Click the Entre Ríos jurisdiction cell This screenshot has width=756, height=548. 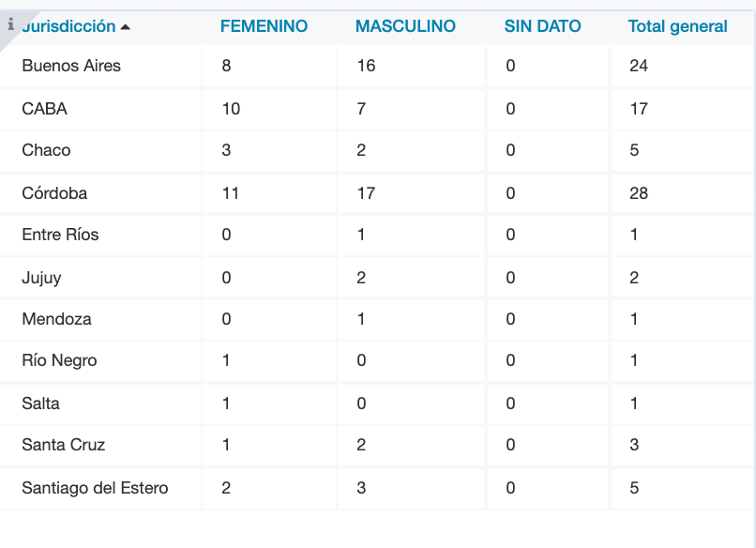click(60, 235)
